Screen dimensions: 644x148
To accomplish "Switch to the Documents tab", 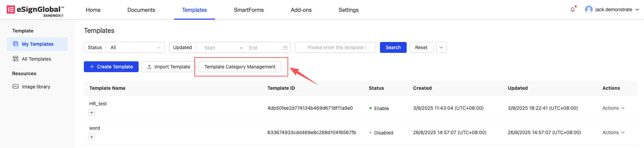I will pyautogui.click(x=141, y=10).
